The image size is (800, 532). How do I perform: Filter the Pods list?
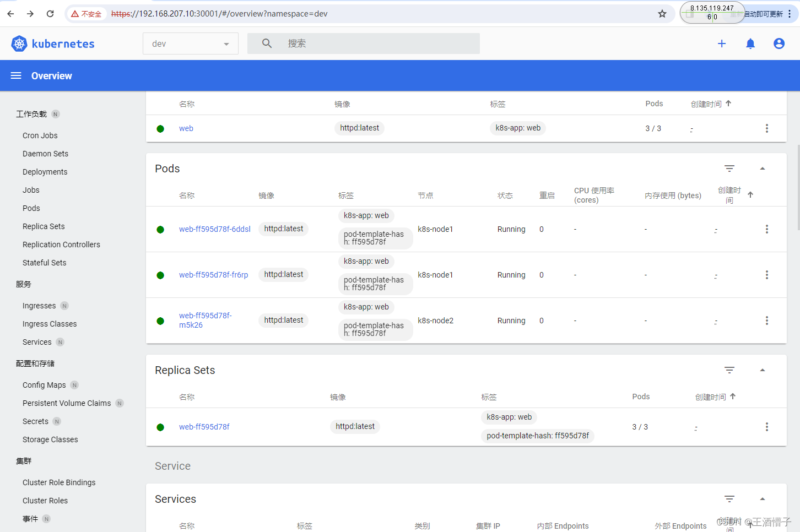[729, 169]
